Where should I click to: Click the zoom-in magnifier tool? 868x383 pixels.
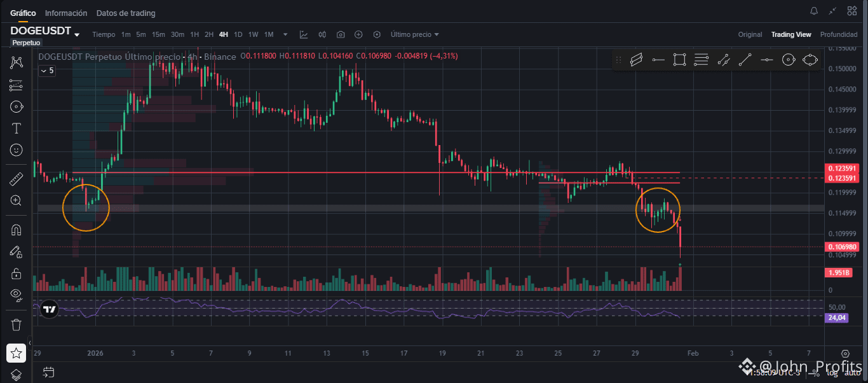(17, 200)
